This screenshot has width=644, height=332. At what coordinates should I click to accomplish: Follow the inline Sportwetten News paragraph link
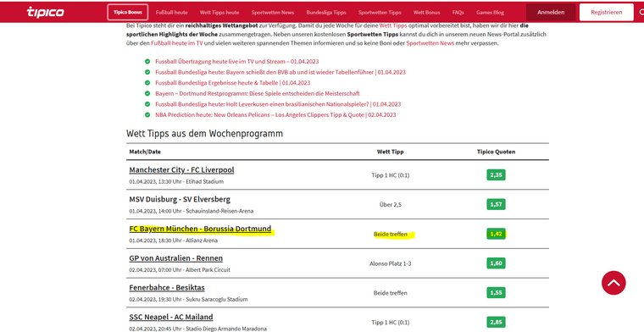[430, 43]
